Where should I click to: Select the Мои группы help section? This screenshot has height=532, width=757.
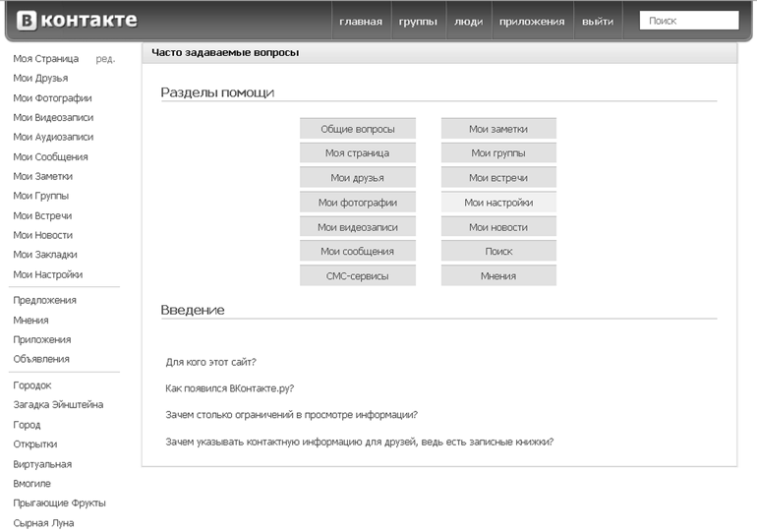[498, 153]
